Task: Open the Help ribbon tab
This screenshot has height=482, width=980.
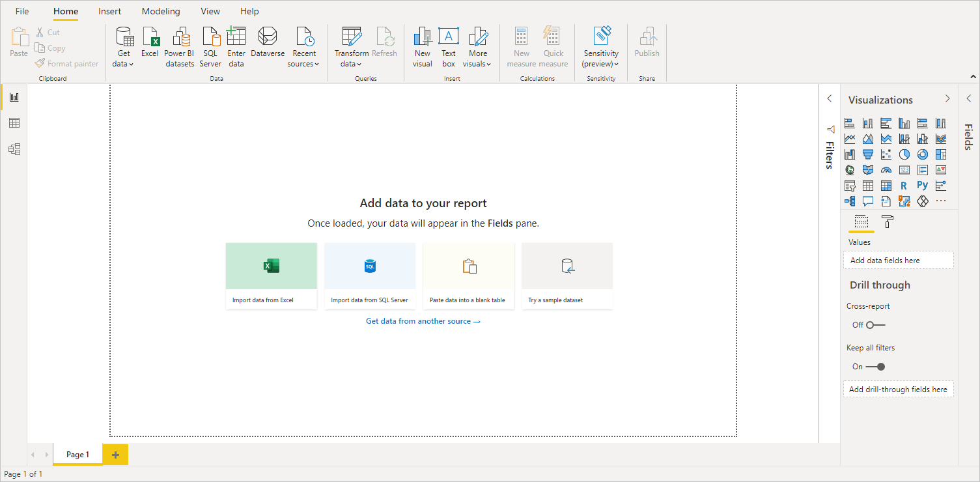Action: 249,11
